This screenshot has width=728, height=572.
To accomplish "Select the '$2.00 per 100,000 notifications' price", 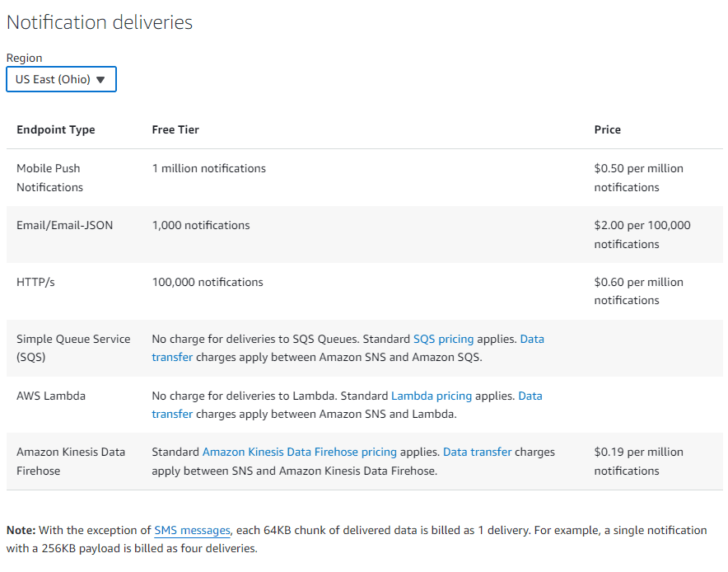I will 642,235.
